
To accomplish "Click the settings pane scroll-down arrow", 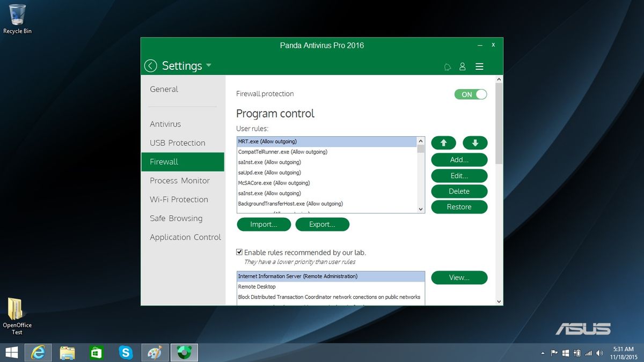I will 499,301.
